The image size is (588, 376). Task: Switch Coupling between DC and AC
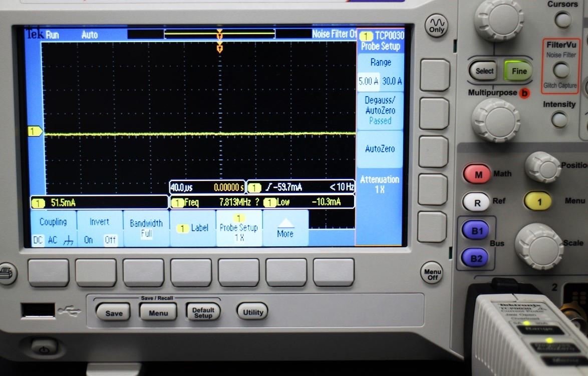[x=53, y=228]
